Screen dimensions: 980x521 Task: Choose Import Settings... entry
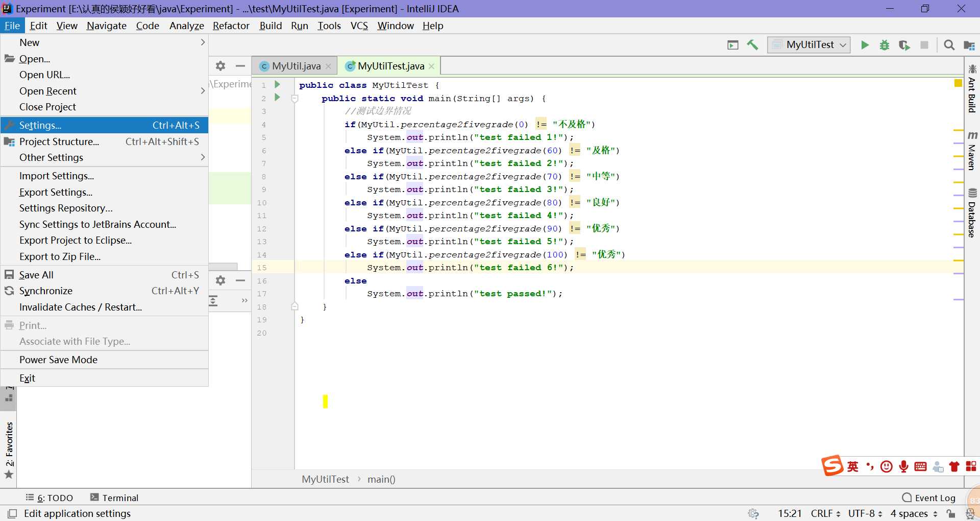104,176
